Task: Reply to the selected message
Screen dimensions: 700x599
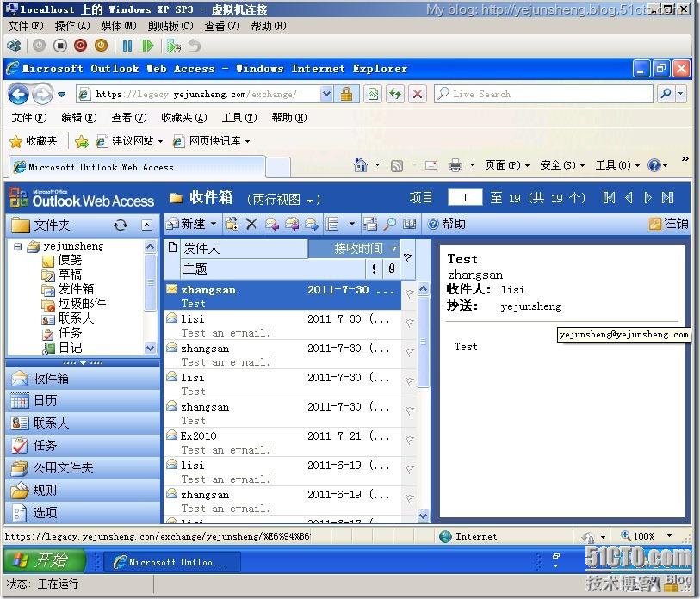Action: click(x=272, y=224)
